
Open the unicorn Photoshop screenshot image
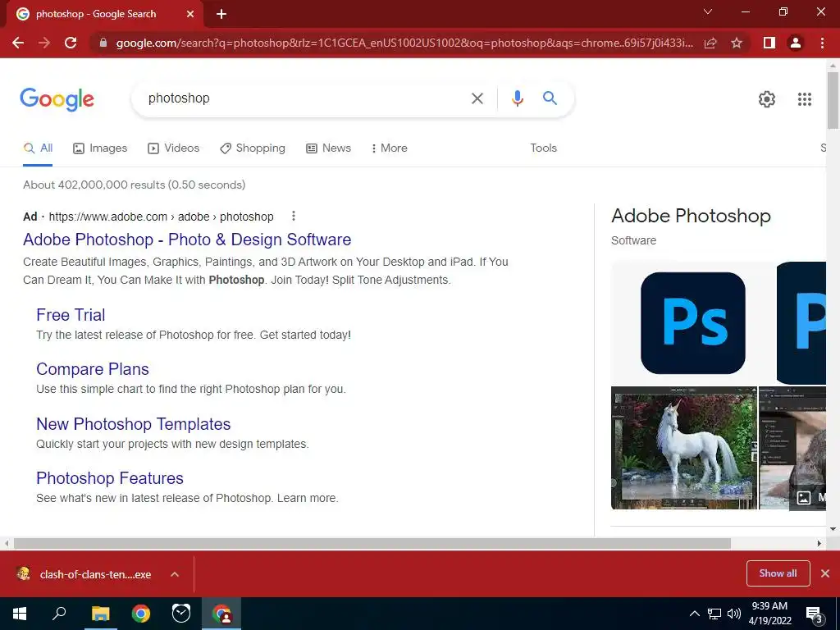pos(684,448)
